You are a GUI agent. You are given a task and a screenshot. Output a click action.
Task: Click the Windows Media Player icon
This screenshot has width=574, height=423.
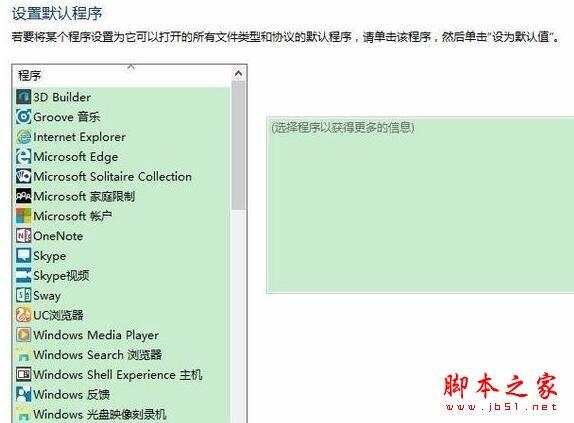click(23, 334)
